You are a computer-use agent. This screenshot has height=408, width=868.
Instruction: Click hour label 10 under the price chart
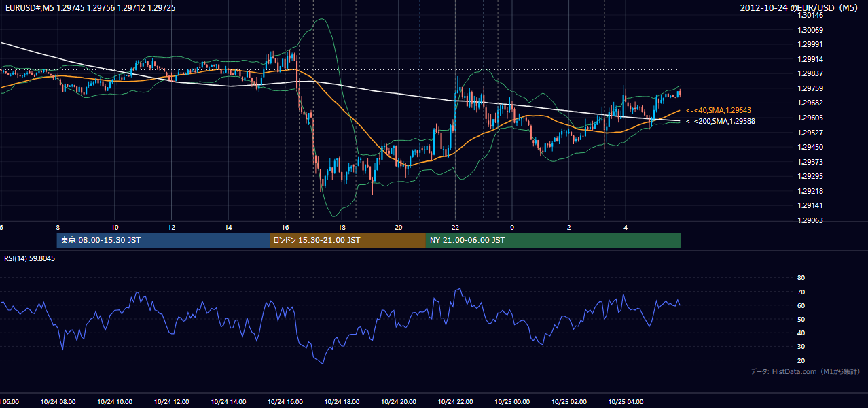click(115, 228)
